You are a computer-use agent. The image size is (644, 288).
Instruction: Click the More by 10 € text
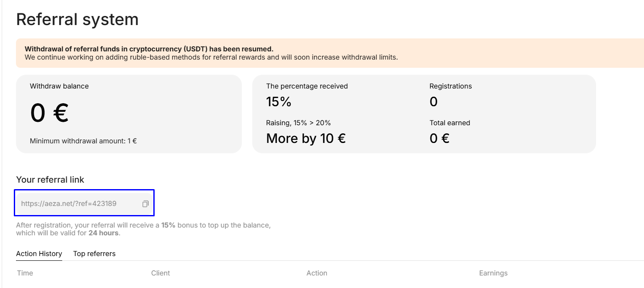tap(305, 139)
